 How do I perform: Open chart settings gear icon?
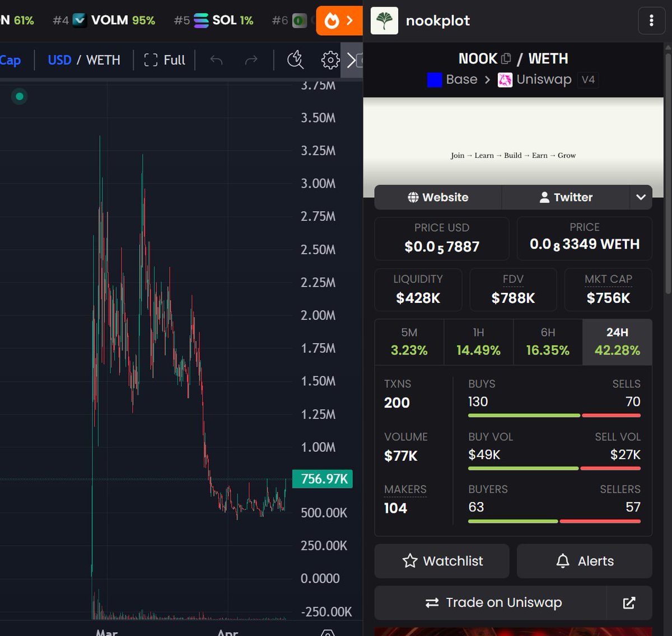click(330, 60)
